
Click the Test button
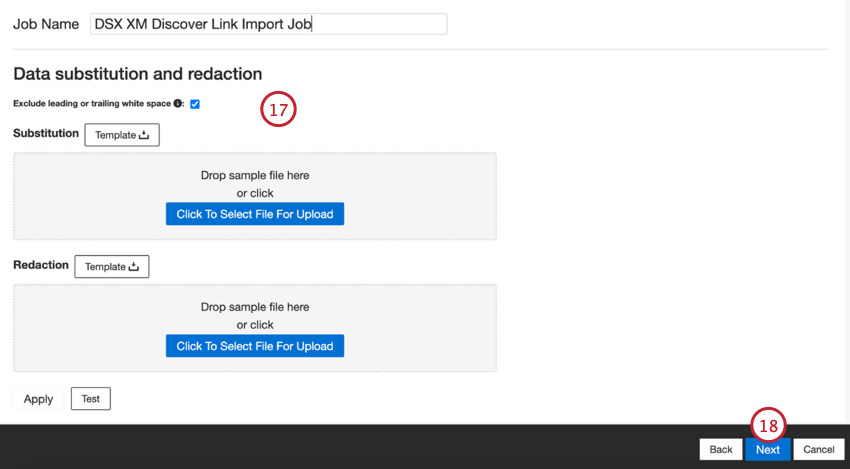(x=91, y=399)
